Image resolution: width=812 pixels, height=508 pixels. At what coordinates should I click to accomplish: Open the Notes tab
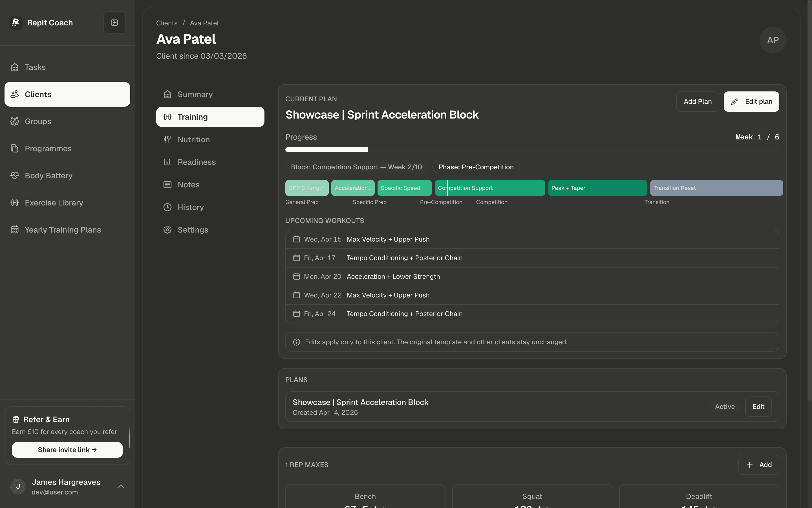(210, 185)
